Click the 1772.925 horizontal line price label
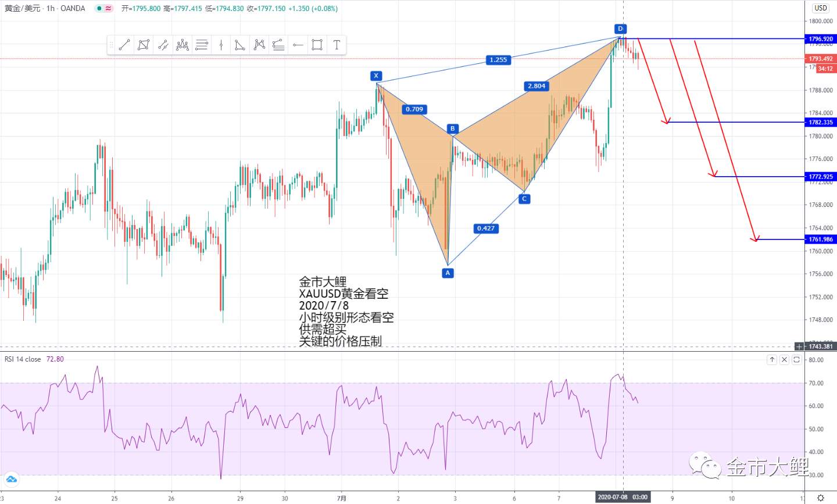 point(820,176)
